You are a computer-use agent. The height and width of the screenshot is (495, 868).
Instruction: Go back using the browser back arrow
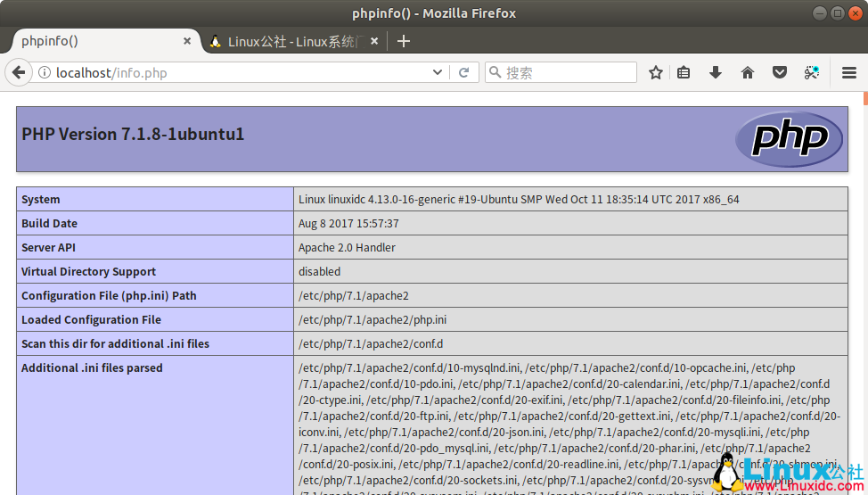pos(19,72)
